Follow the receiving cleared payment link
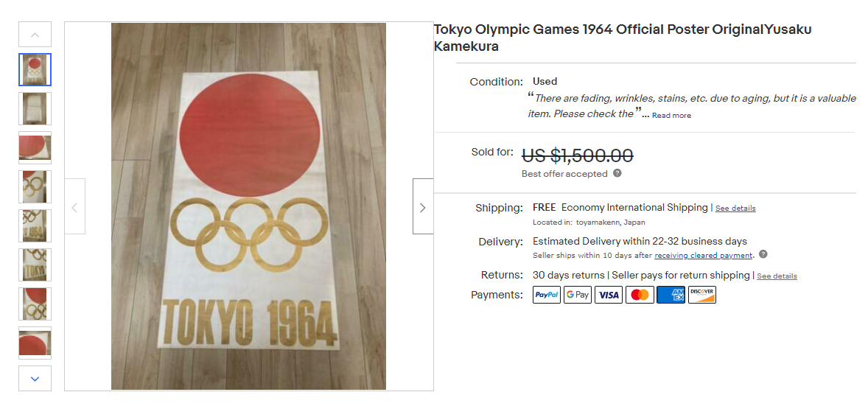 click(x=704, y=256)
